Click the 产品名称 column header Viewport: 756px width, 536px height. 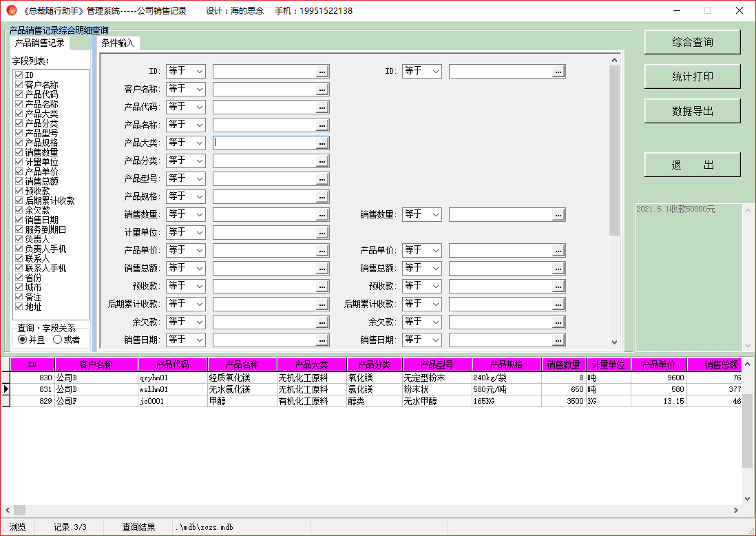pos(242,364)
